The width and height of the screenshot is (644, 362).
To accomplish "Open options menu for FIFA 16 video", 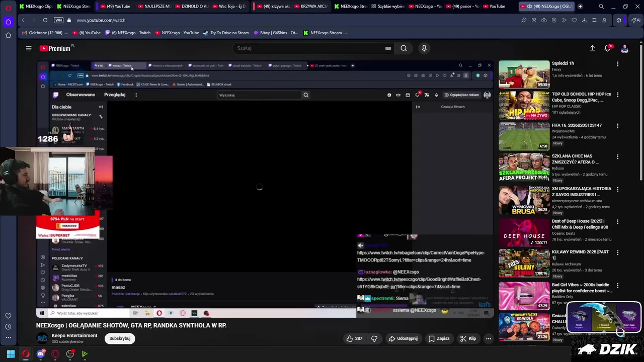I will [x=617, y=126].
